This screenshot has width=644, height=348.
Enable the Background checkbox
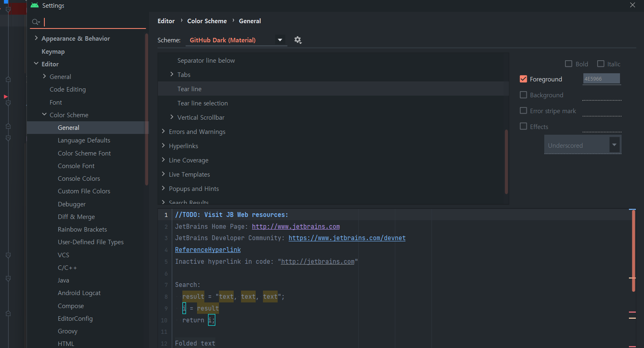point(524,94)
